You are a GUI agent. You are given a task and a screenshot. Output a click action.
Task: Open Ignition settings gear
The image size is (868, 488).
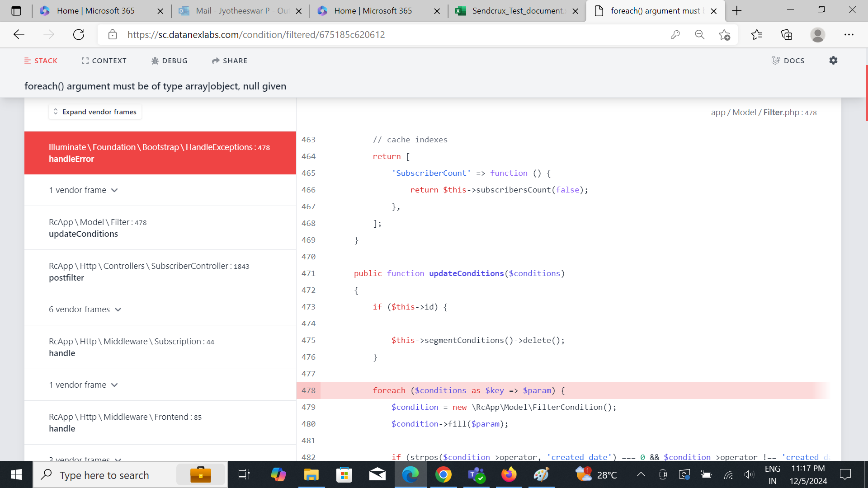point(833,60)
